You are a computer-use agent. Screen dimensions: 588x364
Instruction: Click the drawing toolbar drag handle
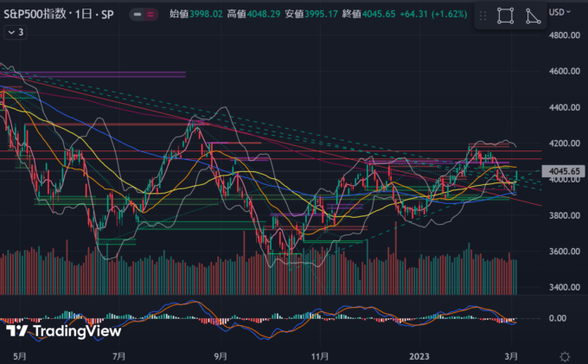(483, 16)
